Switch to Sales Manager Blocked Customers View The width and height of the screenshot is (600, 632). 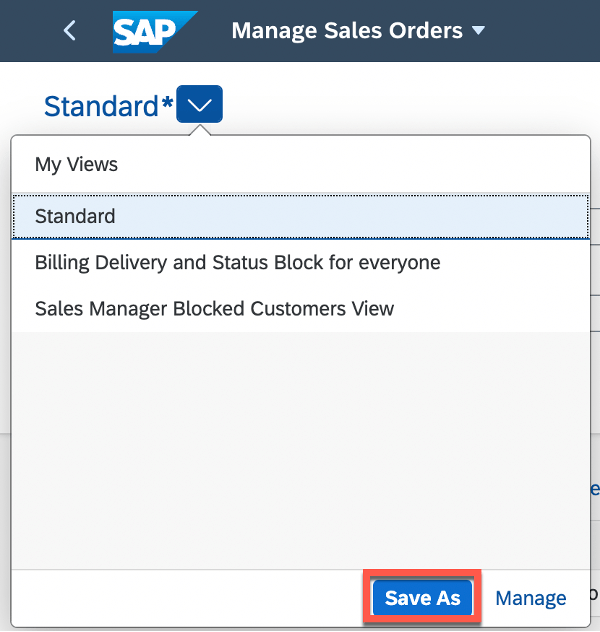(x=301, y=309)
